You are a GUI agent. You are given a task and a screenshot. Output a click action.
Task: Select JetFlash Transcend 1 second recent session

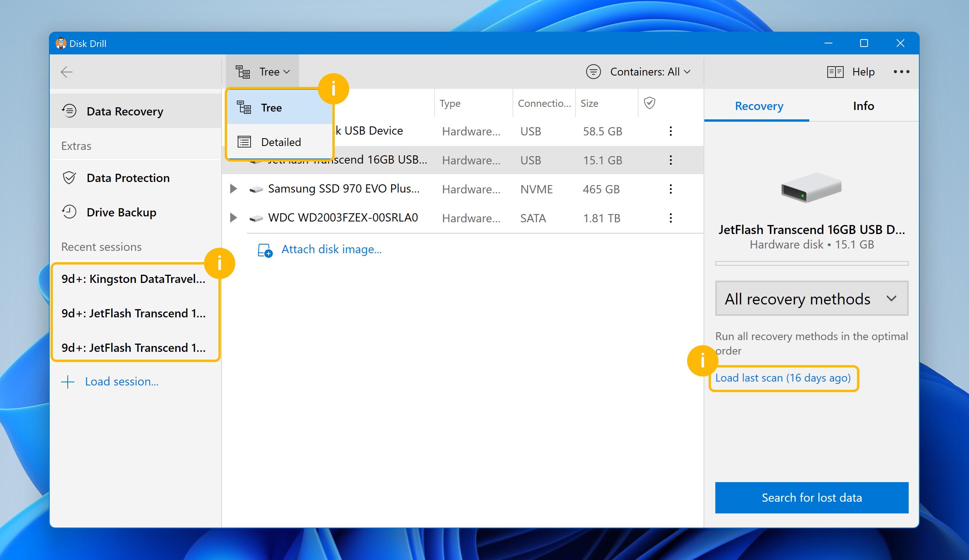tap(134, 348)
